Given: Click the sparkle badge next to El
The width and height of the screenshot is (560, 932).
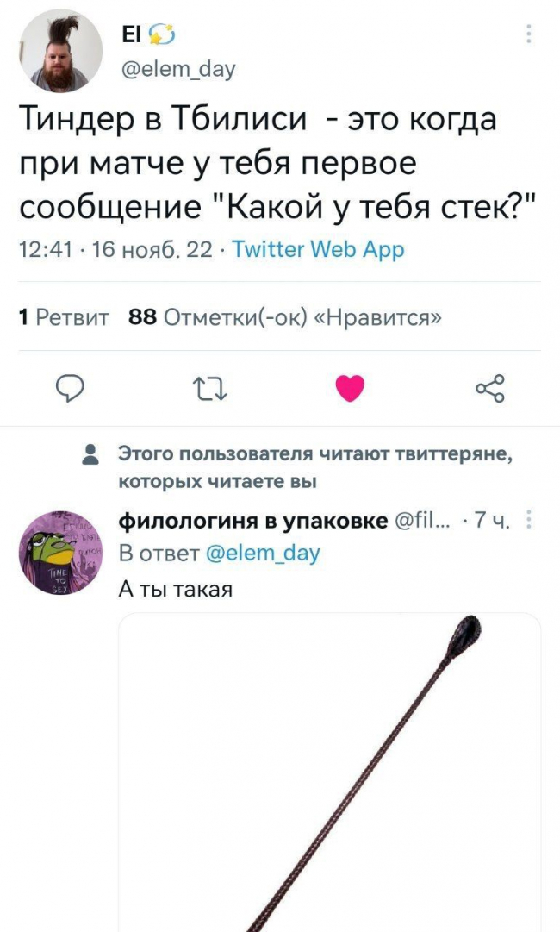Looking at the screenshot, I should click(159, 35).
